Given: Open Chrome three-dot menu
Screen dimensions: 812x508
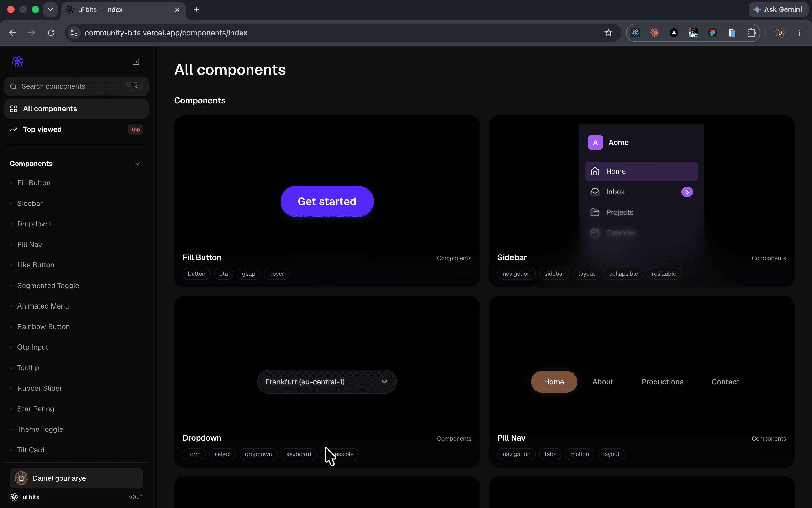Looking at the screenshot, I should pyautogui.click(x=799, y=32).
